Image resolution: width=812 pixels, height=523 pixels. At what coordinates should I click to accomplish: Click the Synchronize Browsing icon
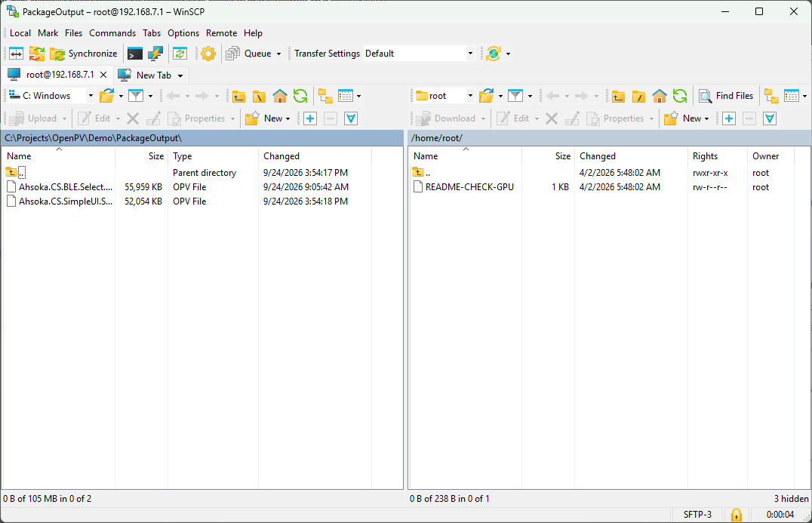tap(37, 54)
